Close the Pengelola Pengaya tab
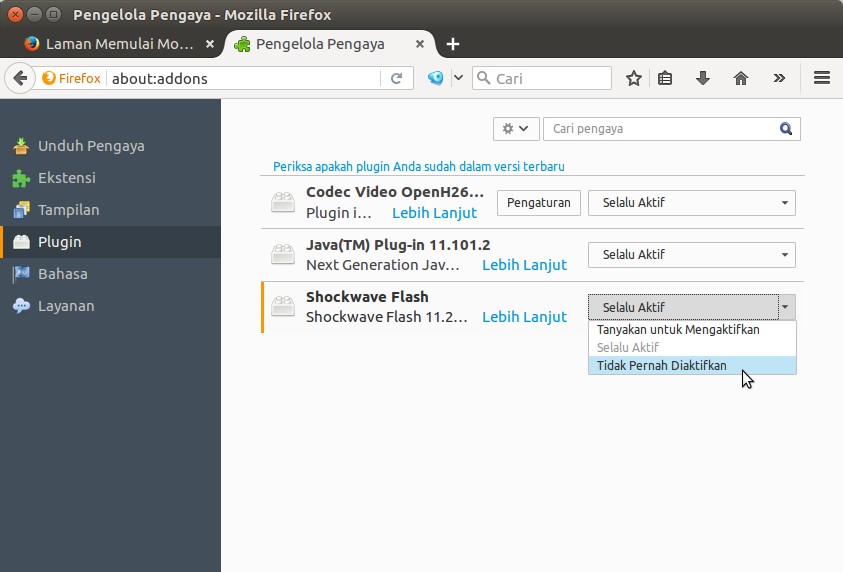 point(420,44)
